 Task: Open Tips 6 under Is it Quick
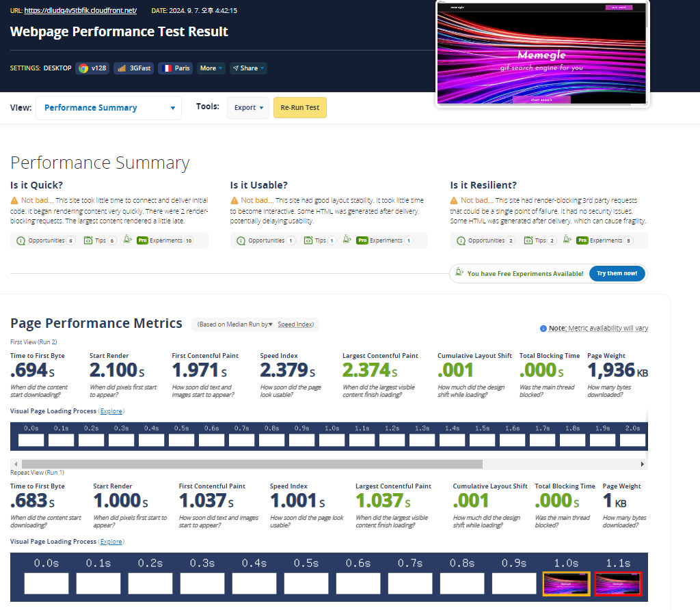tap(100, 240)
